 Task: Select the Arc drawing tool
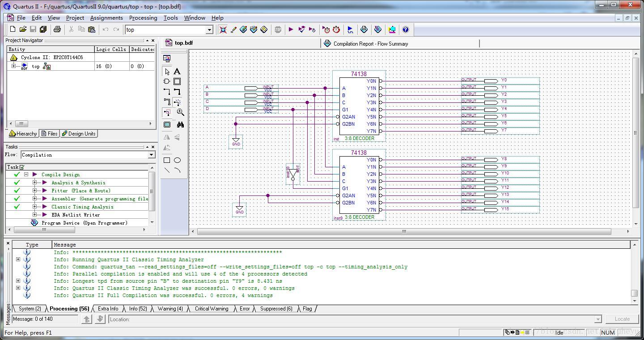tap(177, 170)
